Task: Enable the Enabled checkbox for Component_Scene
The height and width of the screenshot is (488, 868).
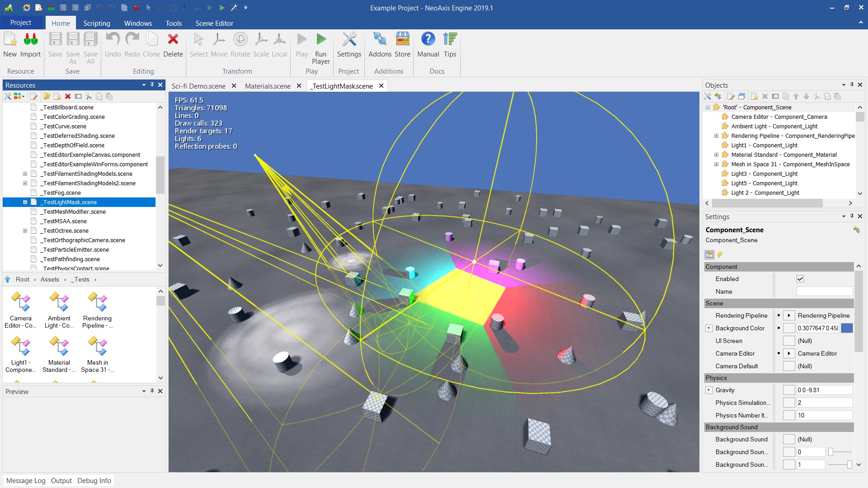Action: (800, 279)
